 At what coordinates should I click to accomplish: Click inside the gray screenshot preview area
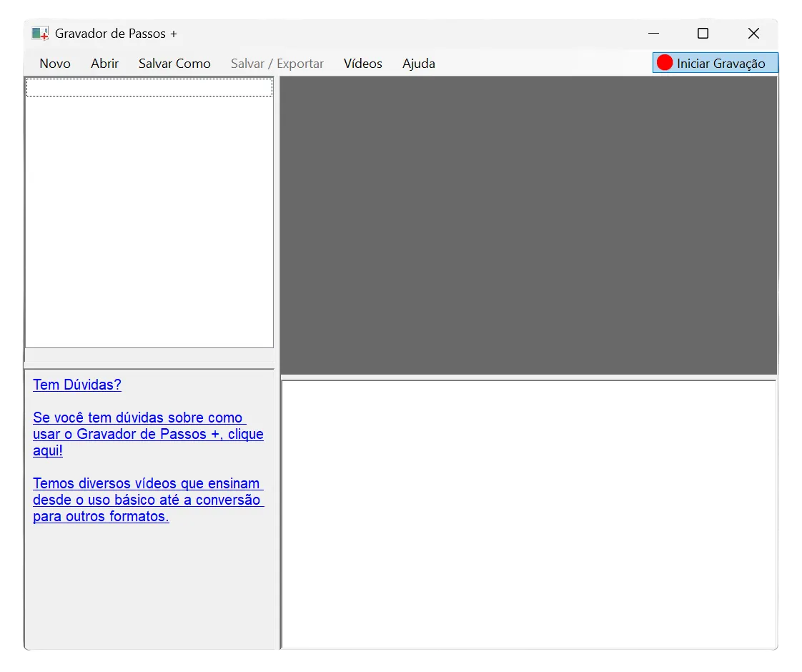[528, 225]
